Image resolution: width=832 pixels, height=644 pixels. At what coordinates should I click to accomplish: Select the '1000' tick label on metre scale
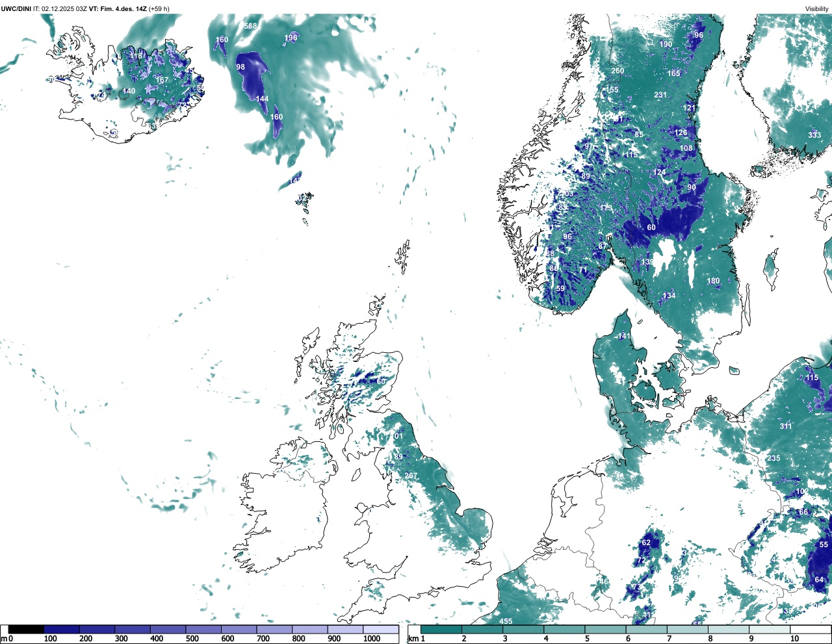click(372, 639)
